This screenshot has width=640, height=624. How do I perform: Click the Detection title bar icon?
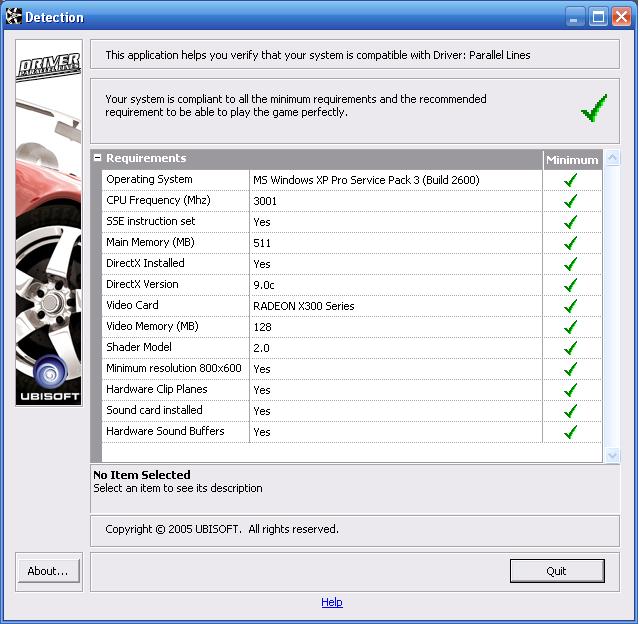pos(14,17)
